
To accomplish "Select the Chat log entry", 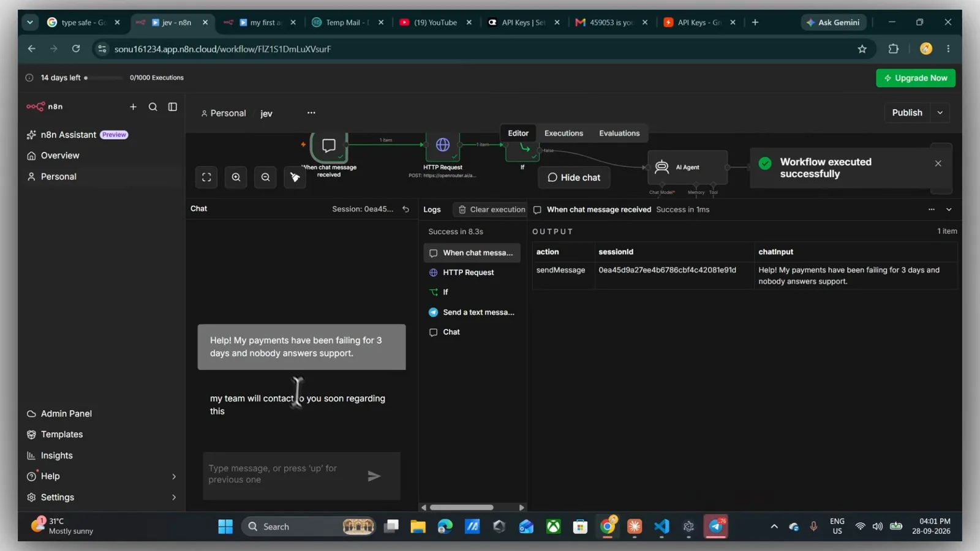I will click(472, 332).
